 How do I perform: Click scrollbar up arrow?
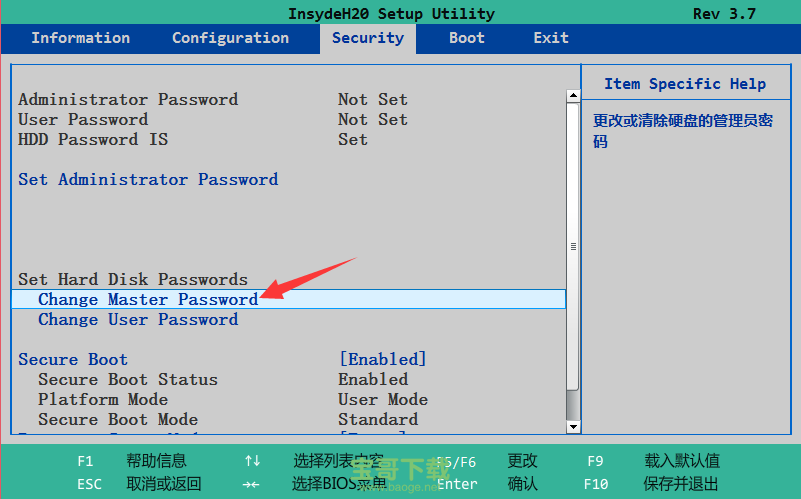(x=573, y=97)
